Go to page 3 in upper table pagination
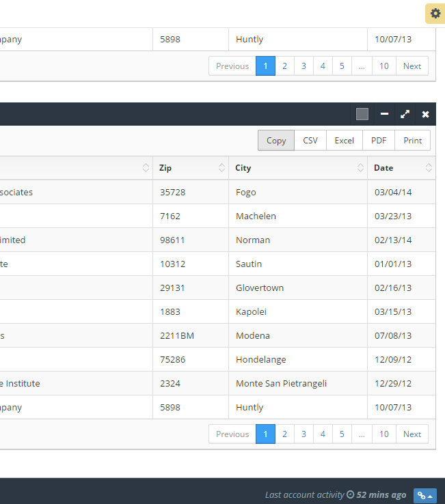Image resolution: width=445 pixels, height=504 pixels. pos(304,66)
